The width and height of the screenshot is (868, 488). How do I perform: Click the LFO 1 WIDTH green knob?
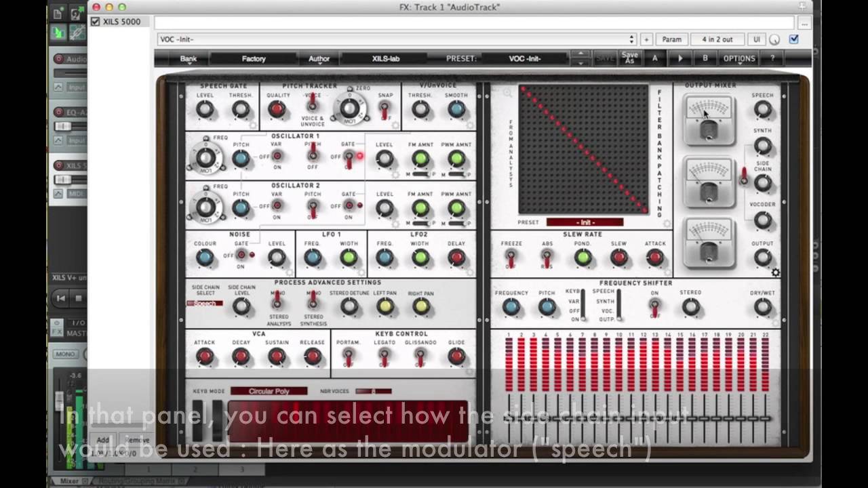pyautogui.click(x=349, y=258)
